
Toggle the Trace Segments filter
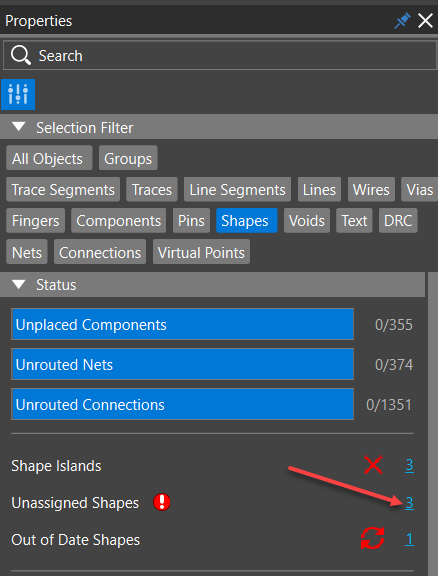pyautogui.click(x=63, y=190)
